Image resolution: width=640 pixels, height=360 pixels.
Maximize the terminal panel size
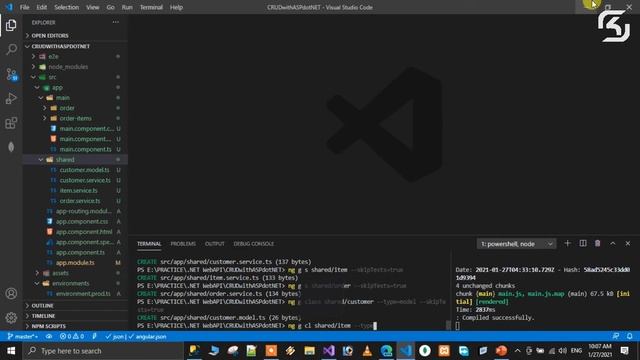[613, 243]
